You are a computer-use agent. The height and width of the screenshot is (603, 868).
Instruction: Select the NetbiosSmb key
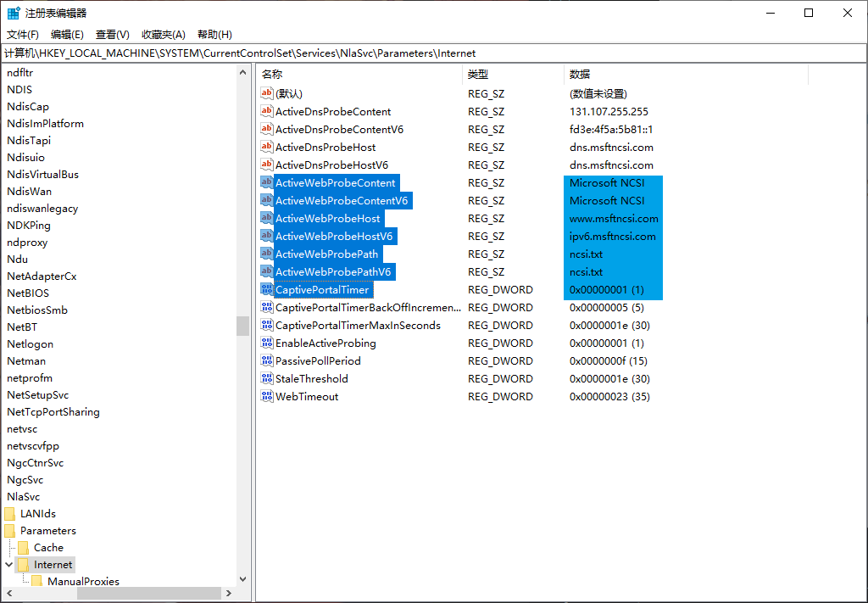tap(37, 310)
